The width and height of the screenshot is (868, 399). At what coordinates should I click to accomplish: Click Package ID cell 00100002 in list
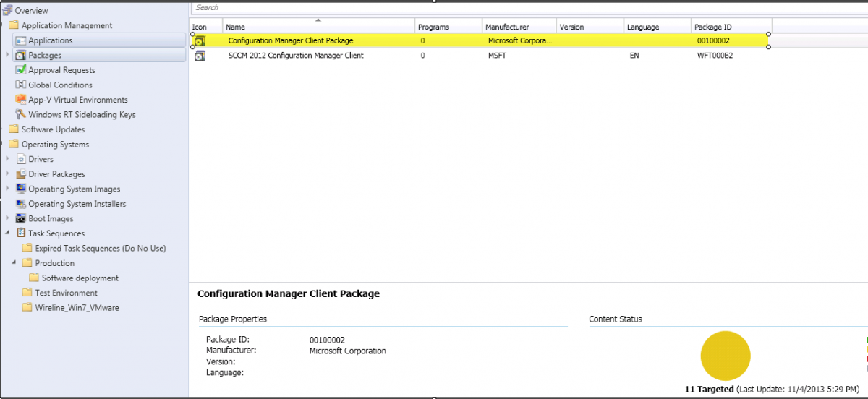point(713,40)
